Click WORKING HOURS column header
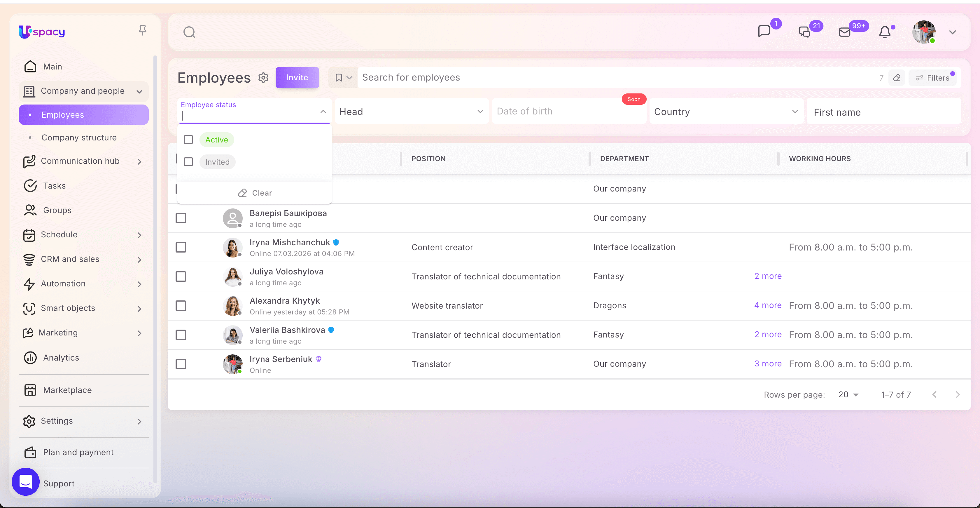 click(x=820, y=159)
